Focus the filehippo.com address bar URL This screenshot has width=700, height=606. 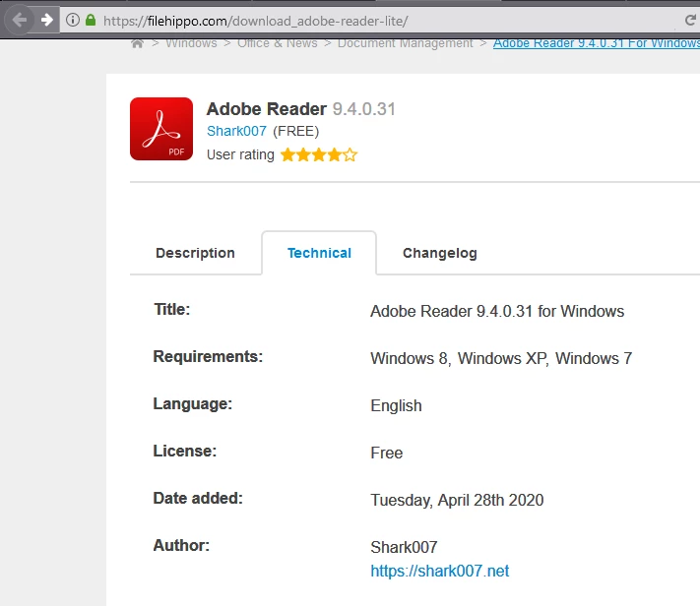[255, 21]
